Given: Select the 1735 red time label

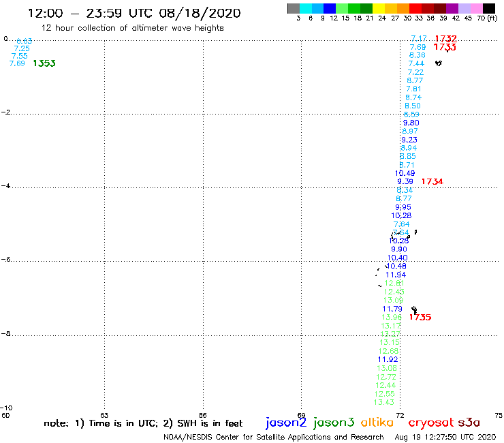Looking at the screenshot, I should [x=420, y=317].
